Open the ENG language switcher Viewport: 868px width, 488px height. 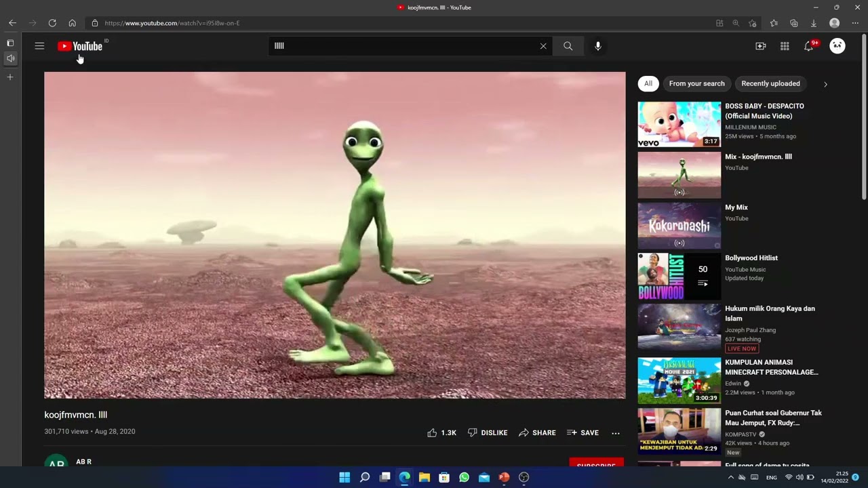(x=772, y=477)
